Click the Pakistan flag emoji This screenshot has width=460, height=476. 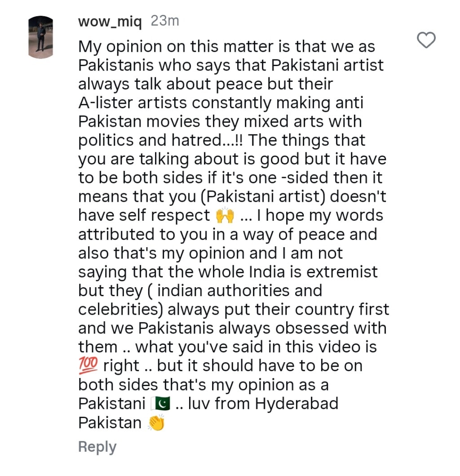pyautogui.click(x=160, y=403)
